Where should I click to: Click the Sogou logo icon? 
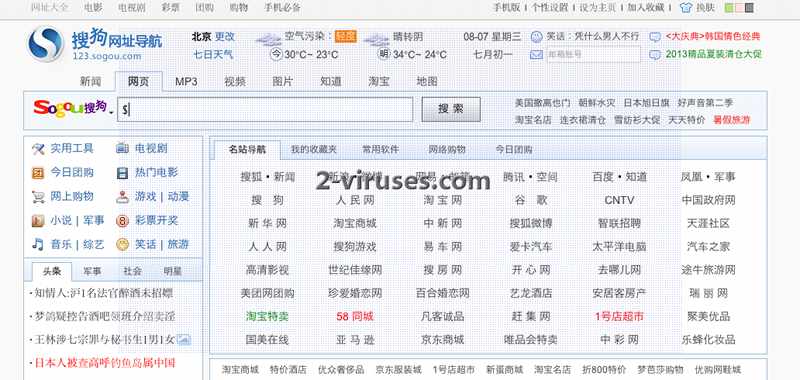pos(45,44)
